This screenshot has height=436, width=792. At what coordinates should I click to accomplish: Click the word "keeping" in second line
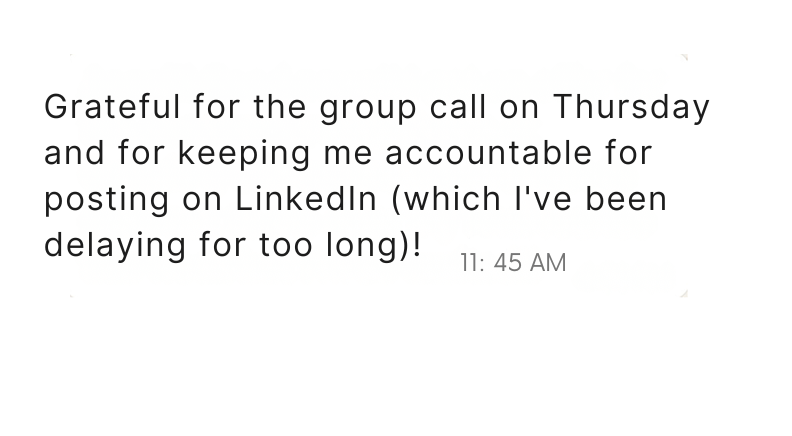tap(244, 155)
